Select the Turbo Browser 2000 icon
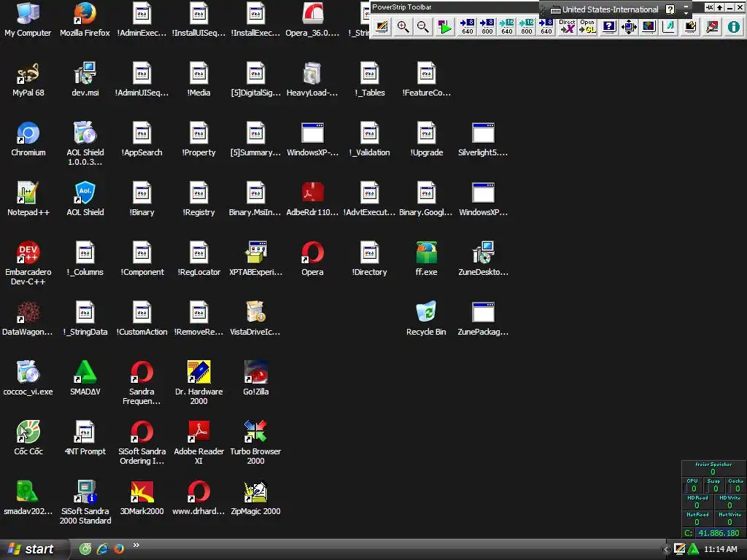The width and height of the screenshot is (747, 560). tap(256, 443)
